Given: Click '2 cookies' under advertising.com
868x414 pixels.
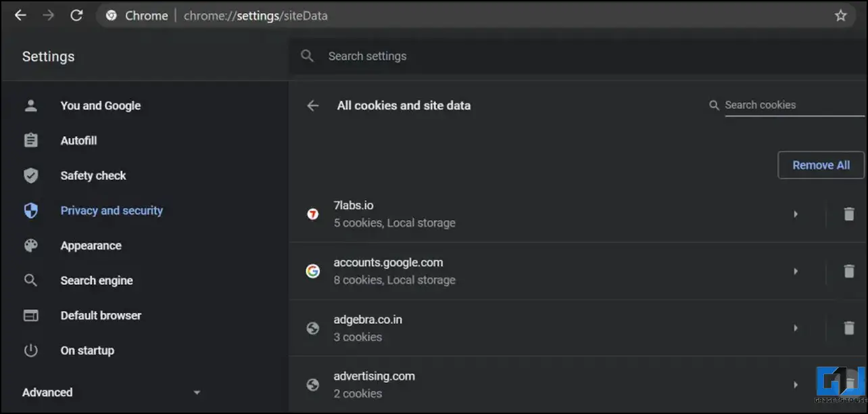Looking at the screenshot, I should [x=358, y=394].
